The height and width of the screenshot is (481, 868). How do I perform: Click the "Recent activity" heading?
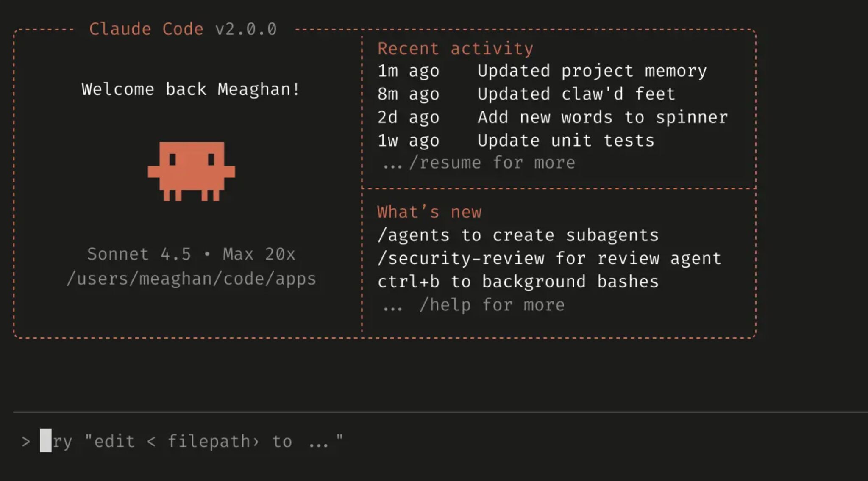[455, 48]
